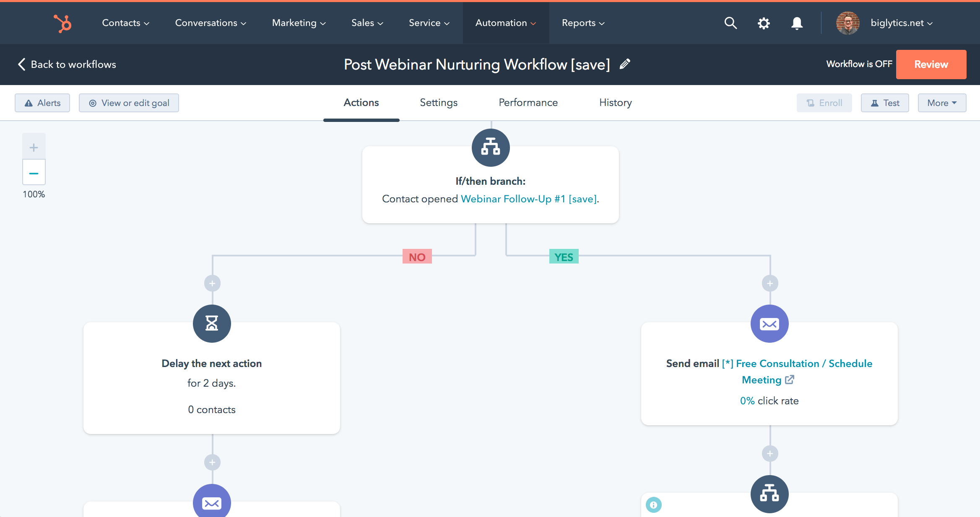Click the search icon in the top navigation
980x517 pixels.
(x=730, y=23)
